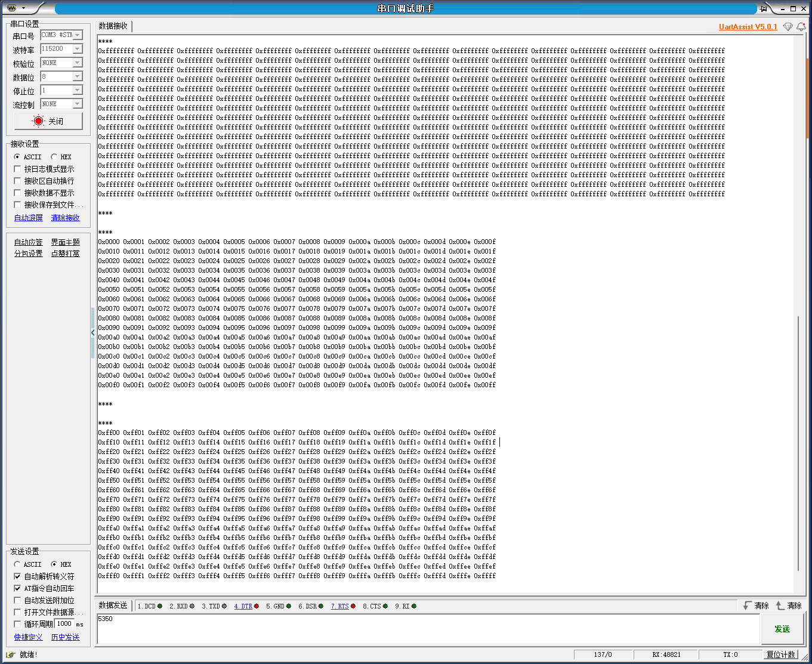812x664 pixels.
Task: Click the ready status hand icon
Action: [10, 654]
